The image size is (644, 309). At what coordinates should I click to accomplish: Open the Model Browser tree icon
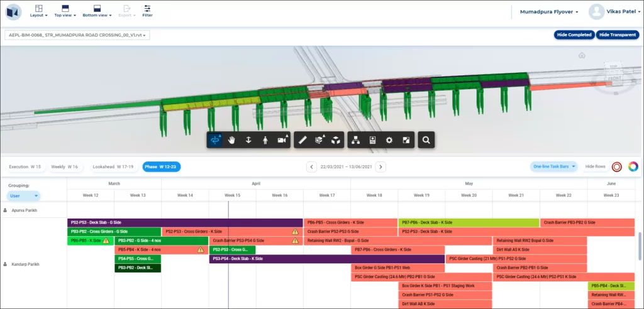356,140
